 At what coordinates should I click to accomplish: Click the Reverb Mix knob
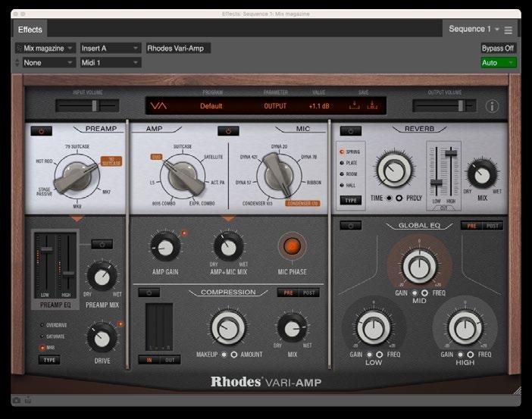(x=482, y=175)
